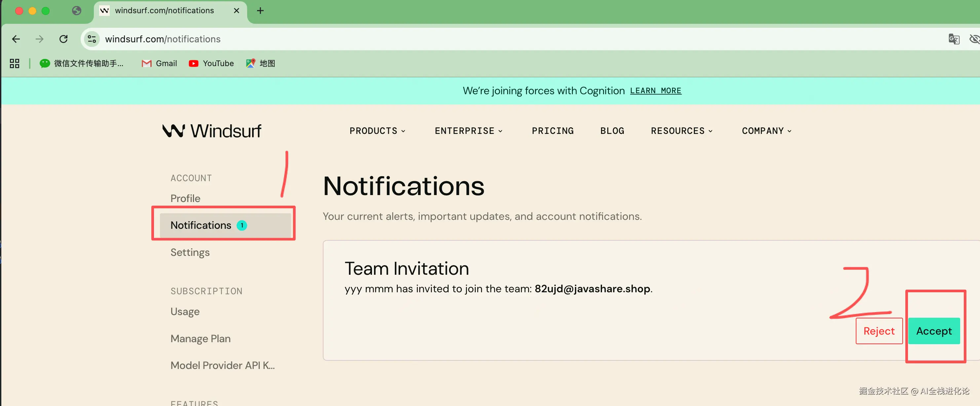The width and height of the screenshot is (980, 406).
Task: Open the YouTube bookmark
Action: tap(211, 63)
